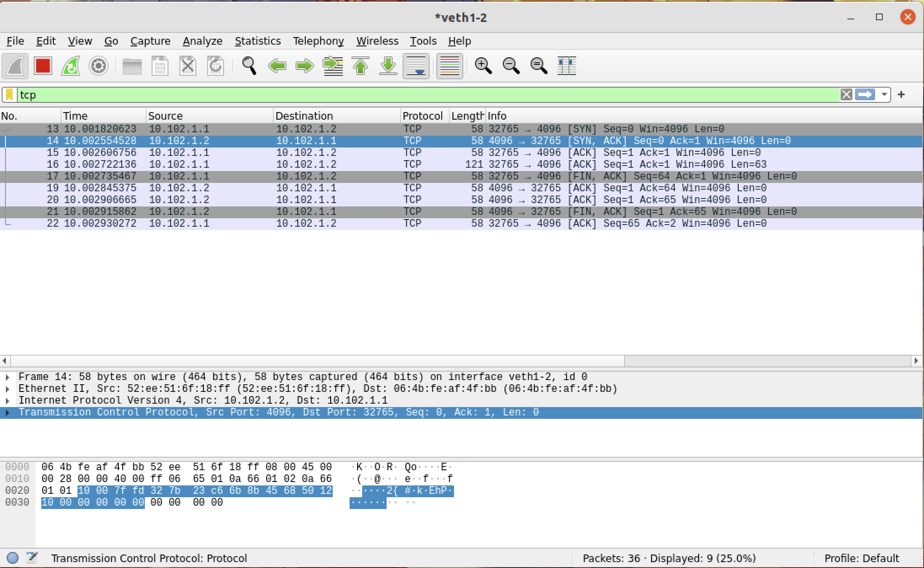The image size is (924, 568).
Task: Click Profile: Default in status bar
Action: (x=861, y=558)
